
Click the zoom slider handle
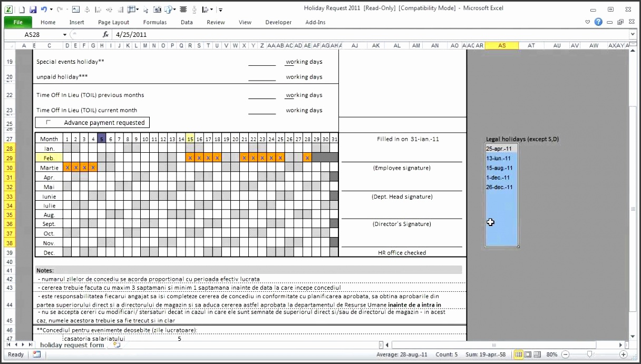(x=589, y=355)
